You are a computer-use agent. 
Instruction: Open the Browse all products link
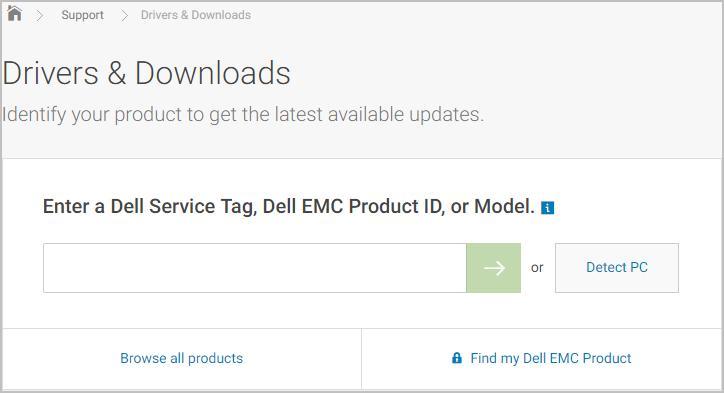(x=181, y=358)
